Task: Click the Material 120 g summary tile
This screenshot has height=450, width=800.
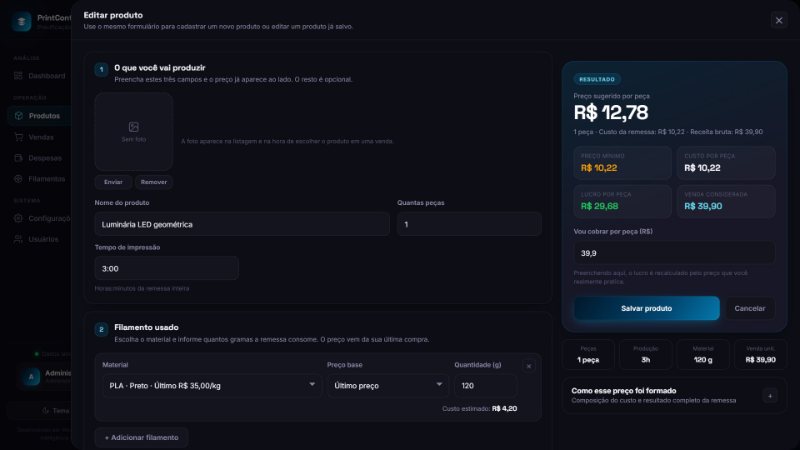Action: [703, 355]
